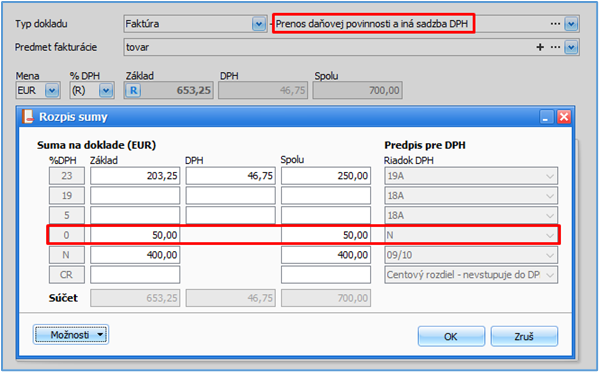Click the N %DPH rate box
This screenshot has height=372, width=599.
point(67,255)
